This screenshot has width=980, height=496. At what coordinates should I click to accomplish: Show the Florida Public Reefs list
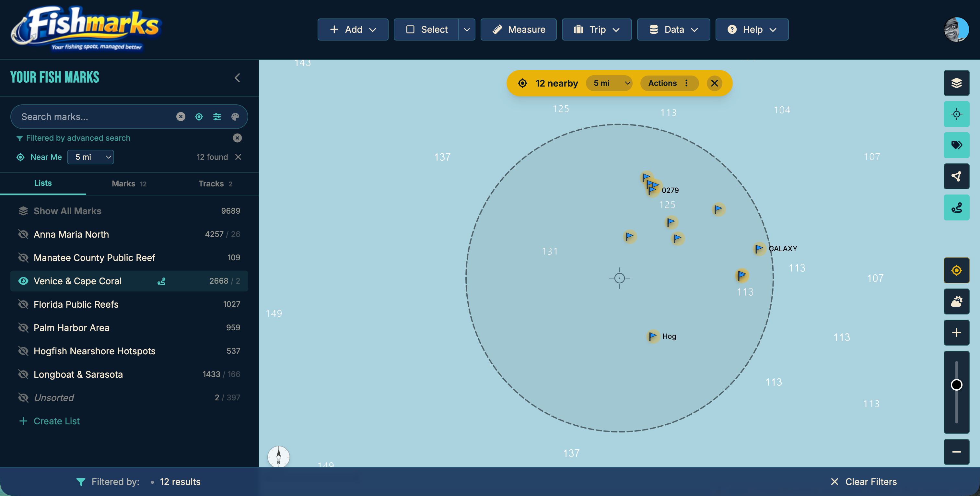[x=23, y=304]
